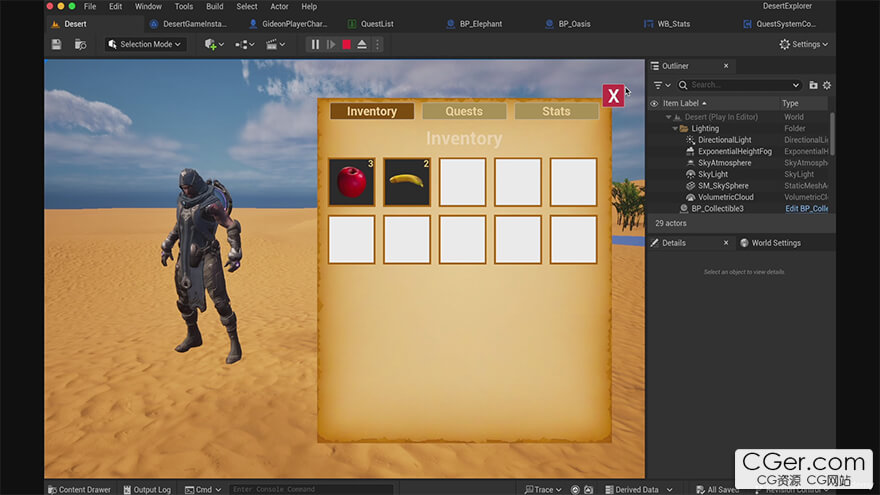Create a new folder in the Outliner
Screen dimensions: 880x495
(813, 85)
